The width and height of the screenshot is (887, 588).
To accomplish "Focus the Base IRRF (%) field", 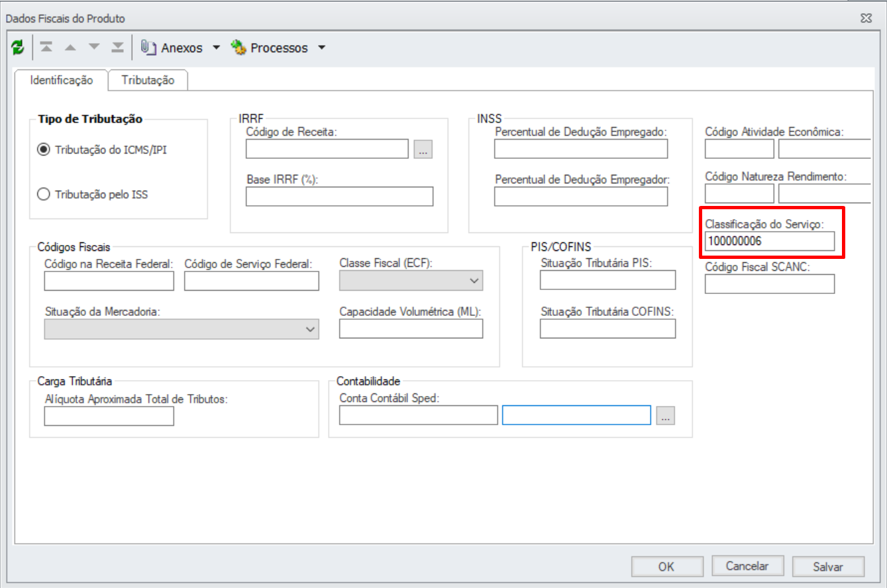I will [x=339, y=197].
